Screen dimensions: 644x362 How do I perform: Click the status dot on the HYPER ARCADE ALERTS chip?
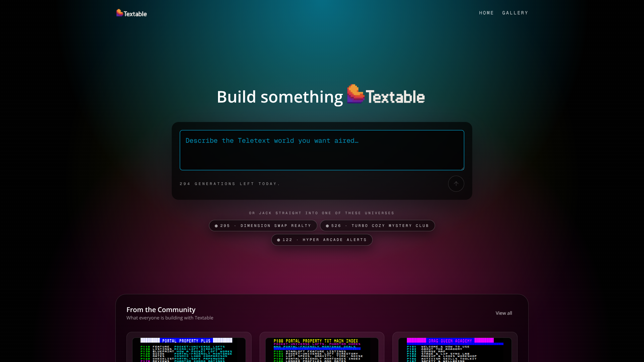[x=278, y=240]
